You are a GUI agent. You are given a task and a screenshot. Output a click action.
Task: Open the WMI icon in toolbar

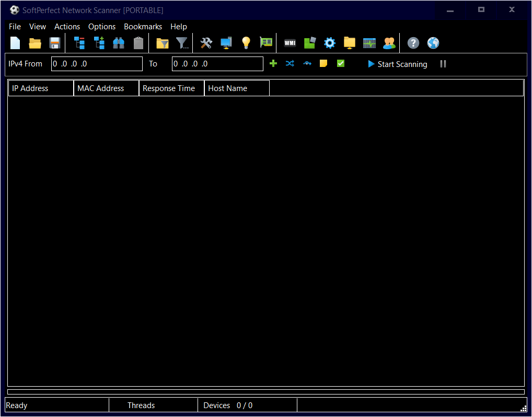(290, 43)
